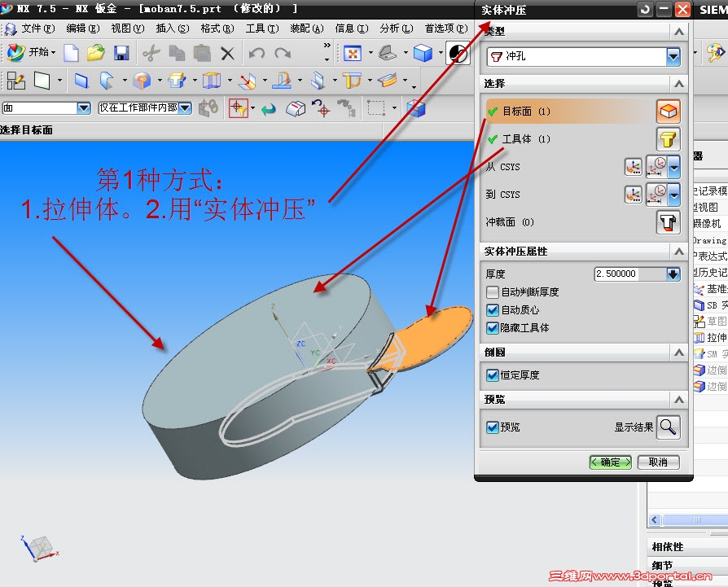
Task: Open the 格式(R) menu
Action: (217, 28)
